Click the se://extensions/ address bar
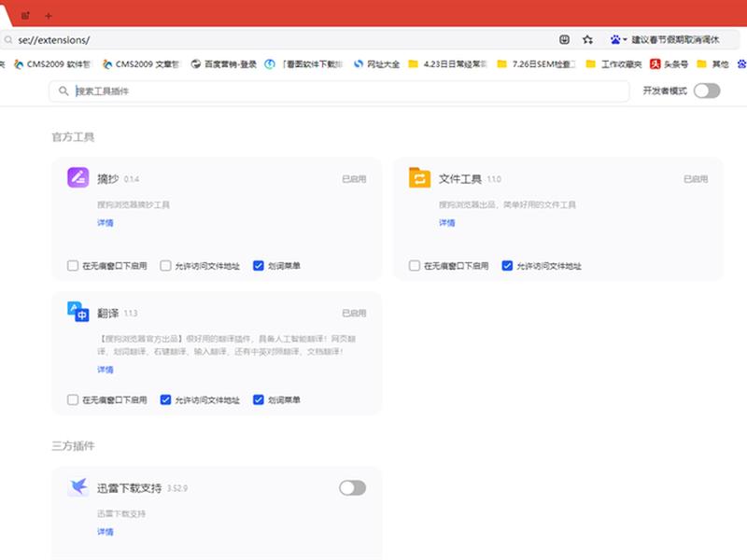 click(x=286, y=40)
